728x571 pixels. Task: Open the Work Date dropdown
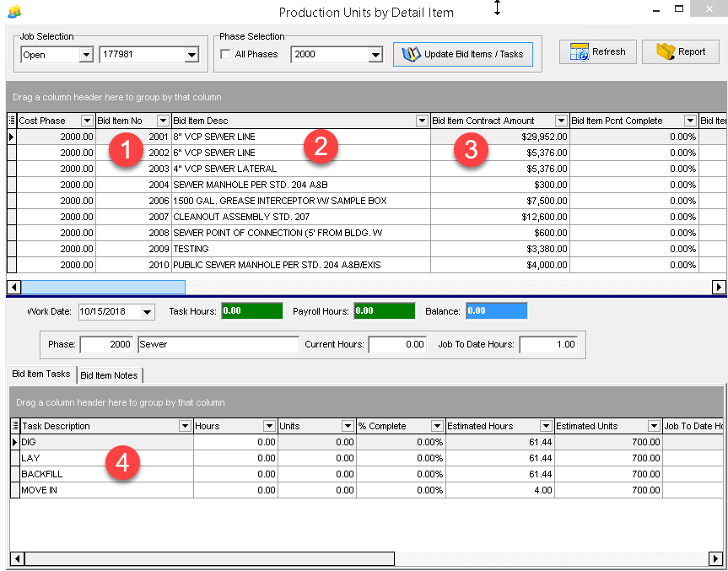pyautogui.click(x=147, y=311)
